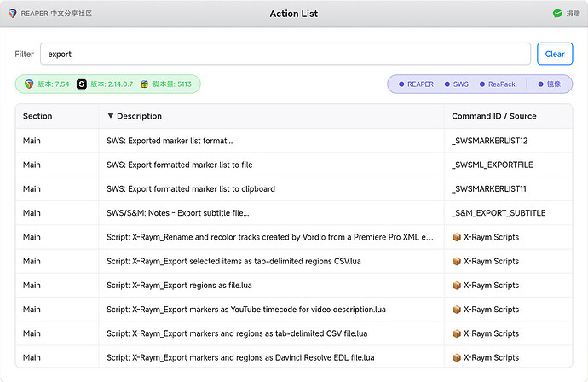
Task: Click the green WeChat donate icon
Action: [557, 14]
